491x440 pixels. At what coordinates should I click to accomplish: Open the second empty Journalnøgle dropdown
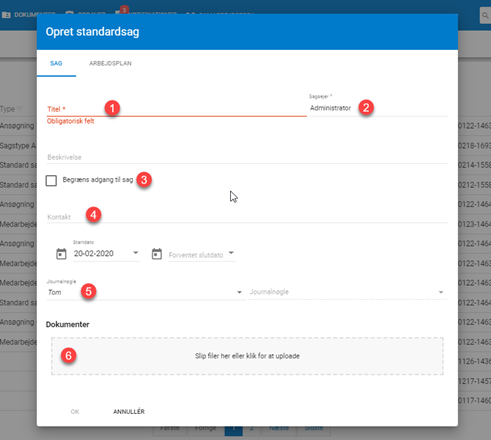[347, 292]
